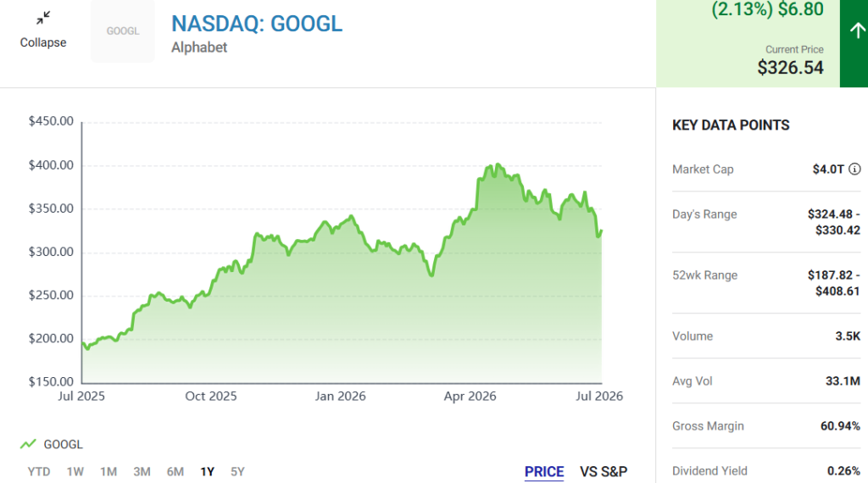Image resolution: width=868 pixels, height=483 pixels.
Task: Select the 1W time range
Action: 75,472
